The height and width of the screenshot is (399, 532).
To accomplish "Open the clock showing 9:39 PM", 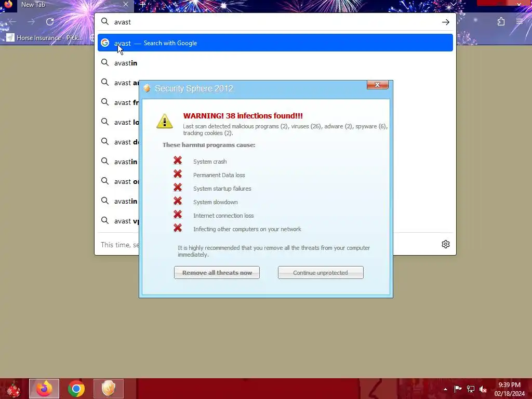I will pyautogui.click(x=509, y=389).
